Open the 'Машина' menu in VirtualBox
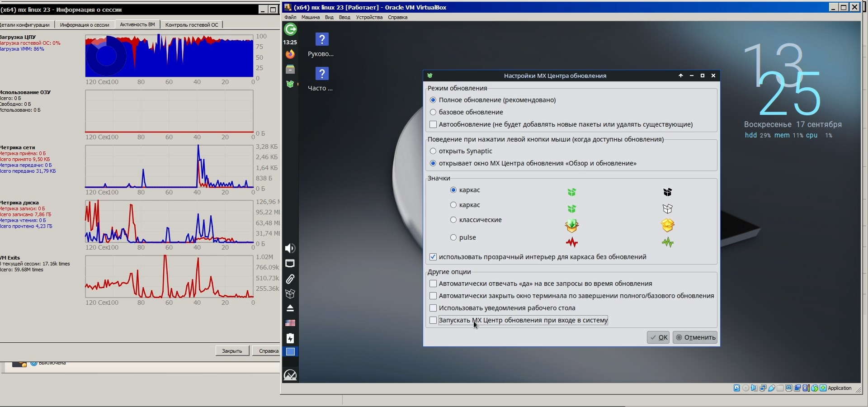 pos(310,17)
